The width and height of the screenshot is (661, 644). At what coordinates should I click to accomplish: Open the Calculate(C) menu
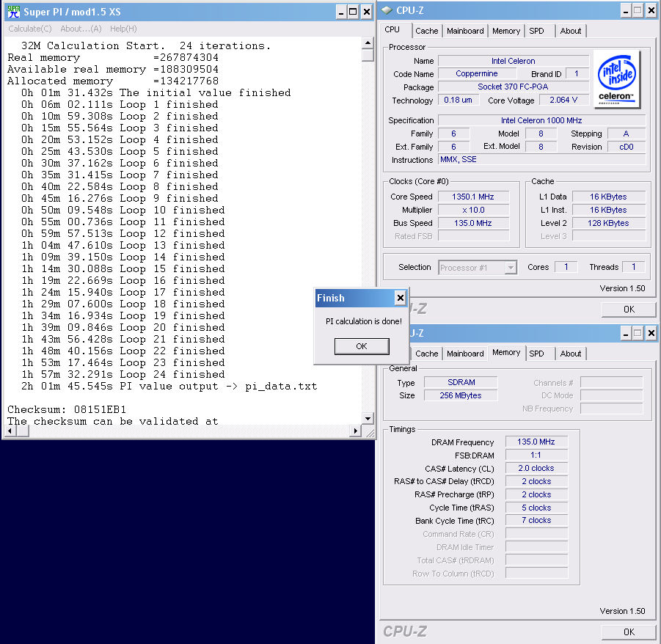pyautogui.click(x=30, y=29)
